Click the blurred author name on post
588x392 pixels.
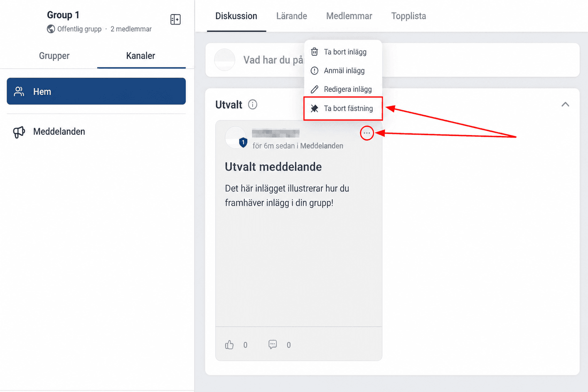[276, 133]
